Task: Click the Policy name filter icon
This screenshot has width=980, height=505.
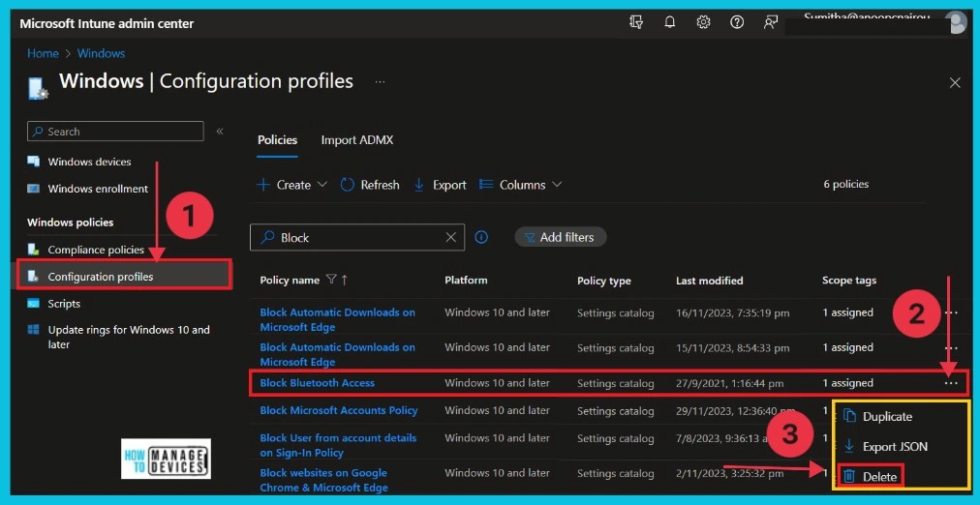Action: pos(331,281)
